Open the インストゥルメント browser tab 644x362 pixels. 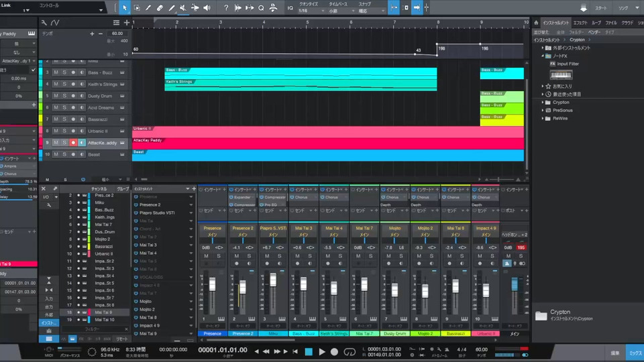(x=555, y=23)
